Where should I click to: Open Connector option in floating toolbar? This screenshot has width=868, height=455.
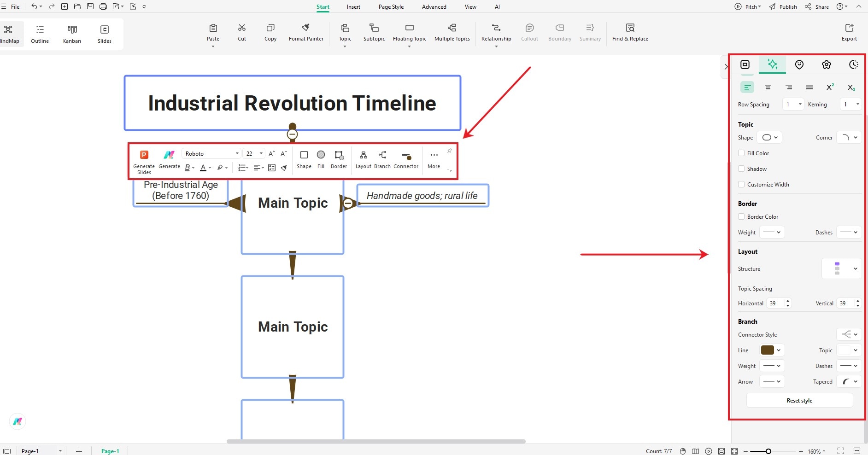click(x=406, y=159)
